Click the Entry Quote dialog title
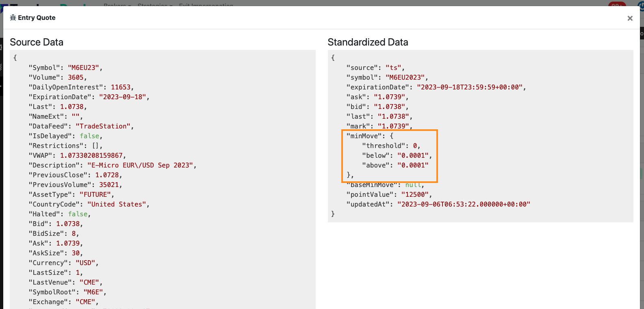The image size is (644, 309). [37, 17]
